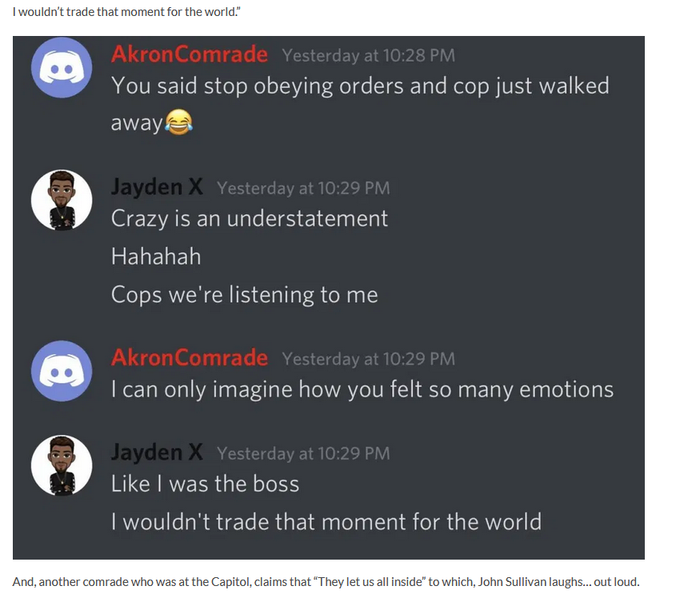Click the first Jayden X username
Image resolution: width=700 pixels, height=594 pixels.
pyautogui.click(x=157, y=186)
